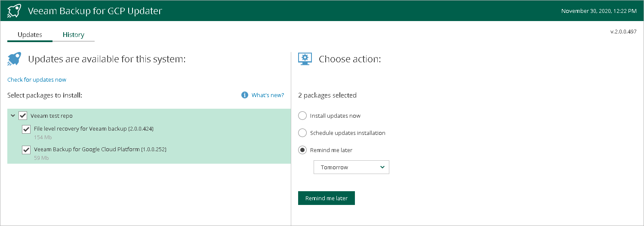
Task: Click the rocket icon beside updates heading
Action: click(14, 59)
